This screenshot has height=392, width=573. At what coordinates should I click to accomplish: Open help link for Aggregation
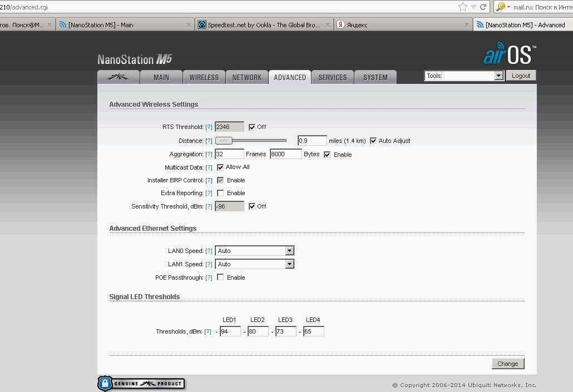click(x=209, y=154)
